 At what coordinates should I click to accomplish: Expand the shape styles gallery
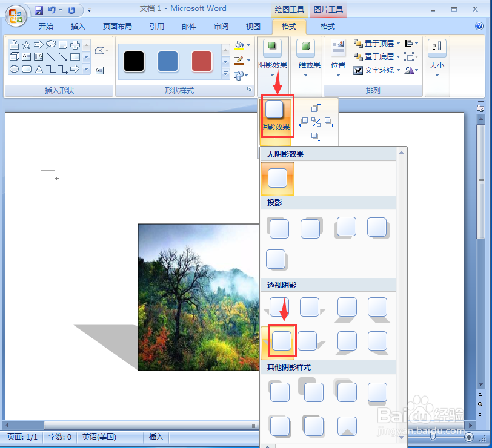coord(225,74)
